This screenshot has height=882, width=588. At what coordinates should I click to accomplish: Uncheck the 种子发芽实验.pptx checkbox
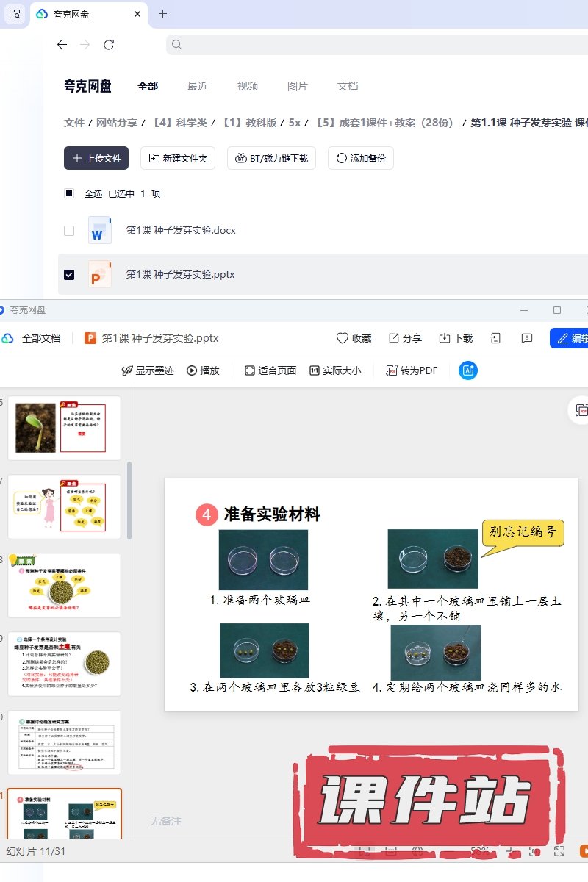(69, 275)
